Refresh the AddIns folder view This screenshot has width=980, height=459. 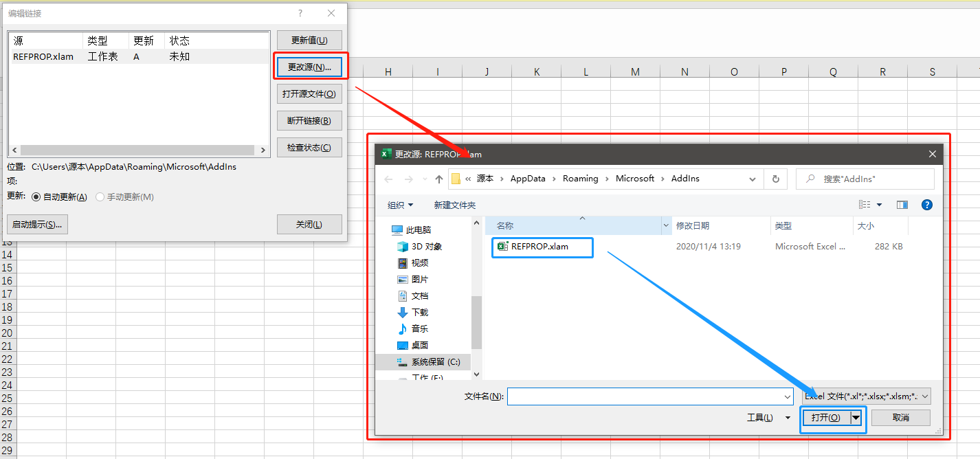[x=775, y=179]
